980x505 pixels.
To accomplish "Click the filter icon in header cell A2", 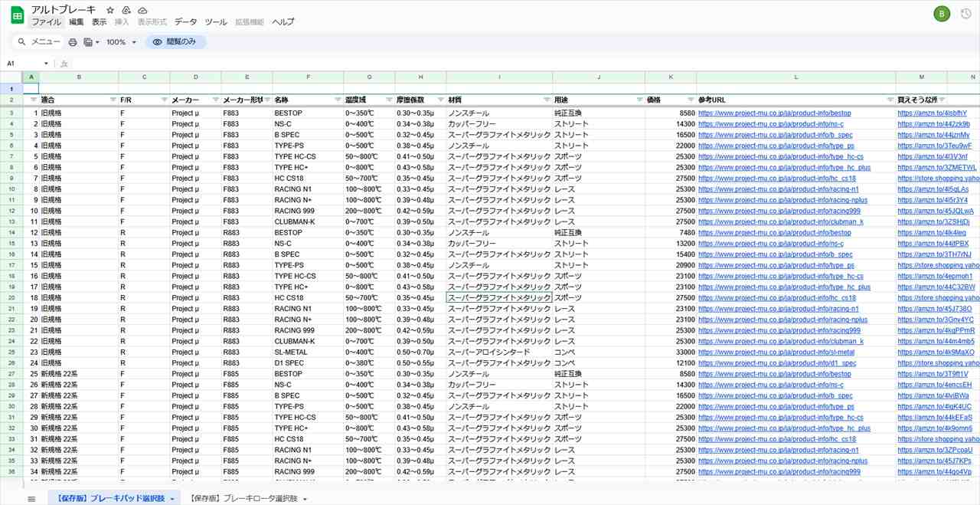I will point(33,100).
